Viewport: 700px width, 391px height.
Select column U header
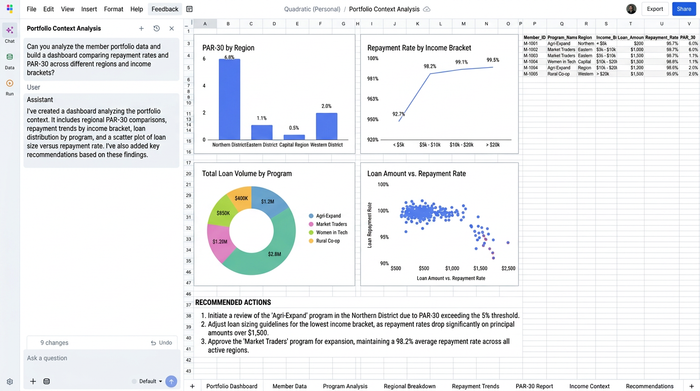pyautogui.click(x=662, y=24)
